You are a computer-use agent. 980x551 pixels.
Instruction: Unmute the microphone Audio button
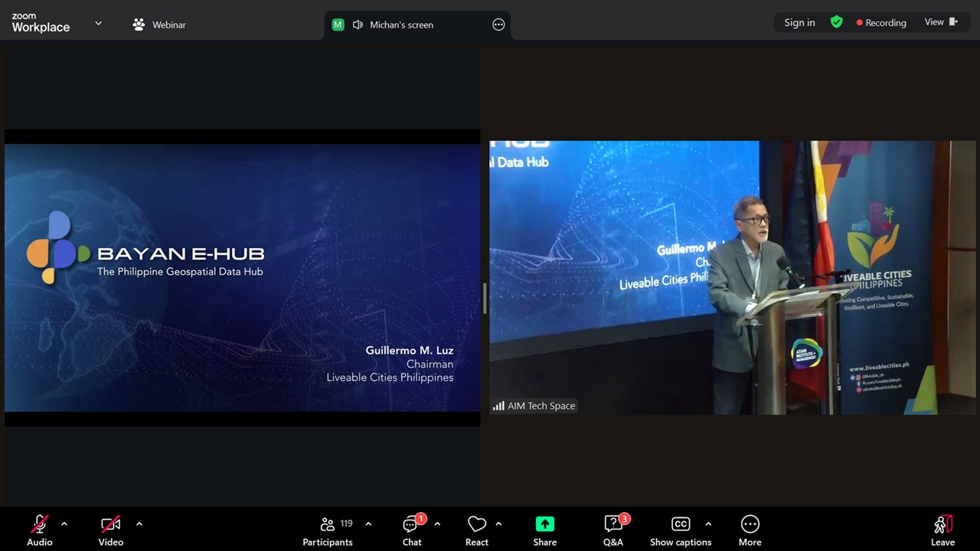pyautogui.click(x=40, y=530)
